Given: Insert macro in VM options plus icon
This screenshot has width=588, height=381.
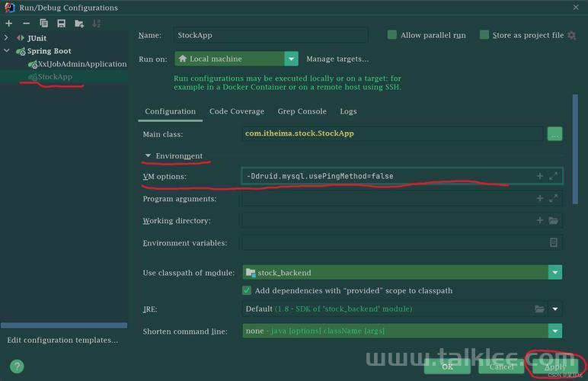Looking at the screenshot, I should (x=539, y=176).
